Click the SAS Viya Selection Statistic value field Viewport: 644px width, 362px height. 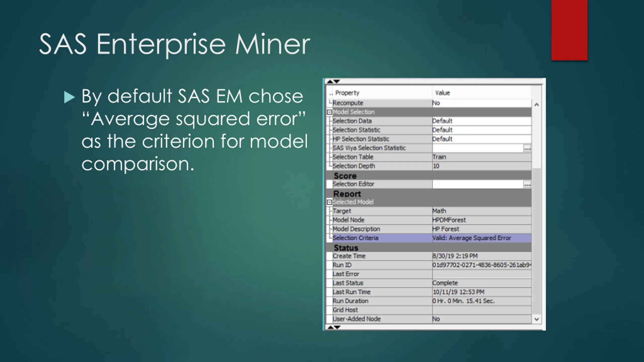pos(478,148)
